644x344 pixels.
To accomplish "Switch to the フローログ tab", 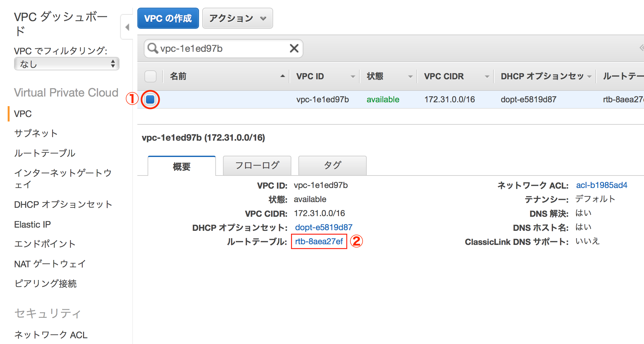I will pyautogui.click(x=257, y=165).
